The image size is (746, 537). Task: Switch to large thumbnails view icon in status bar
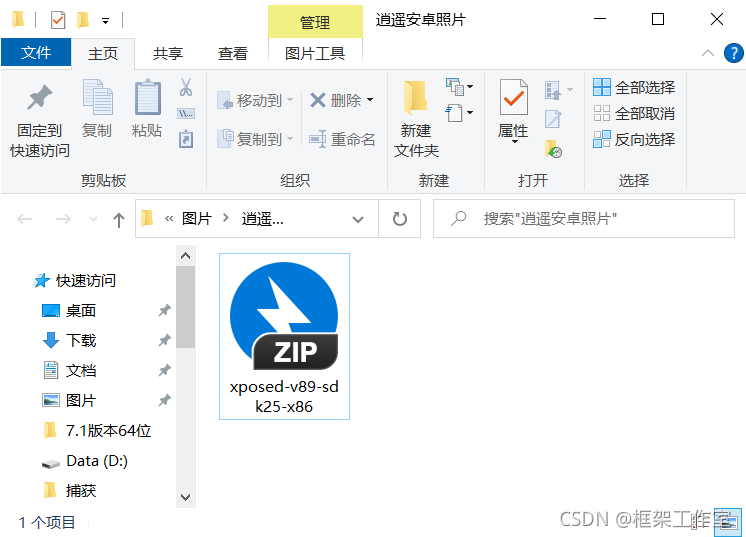(728, 522)
